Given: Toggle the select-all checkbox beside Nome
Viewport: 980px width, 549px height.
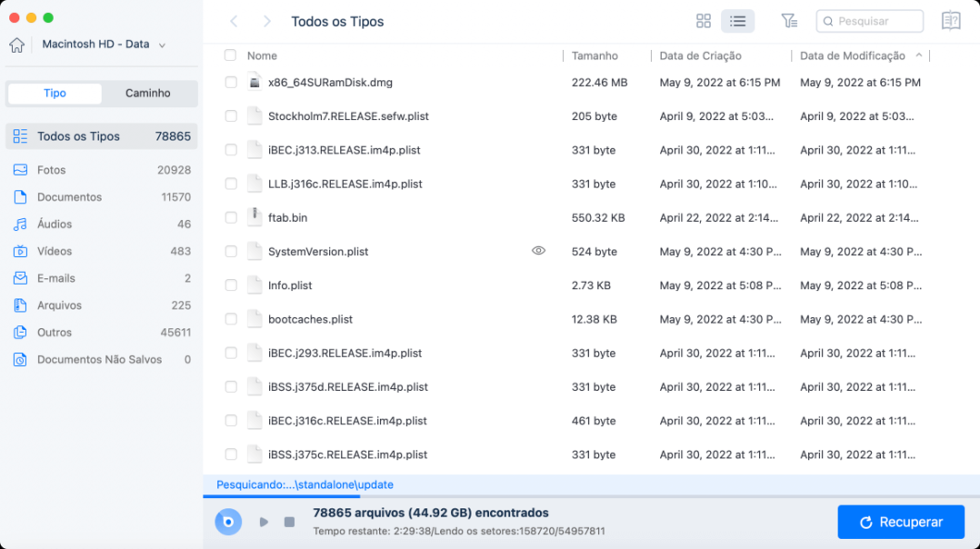Looking at the screenshot, I should coord(230,55).
